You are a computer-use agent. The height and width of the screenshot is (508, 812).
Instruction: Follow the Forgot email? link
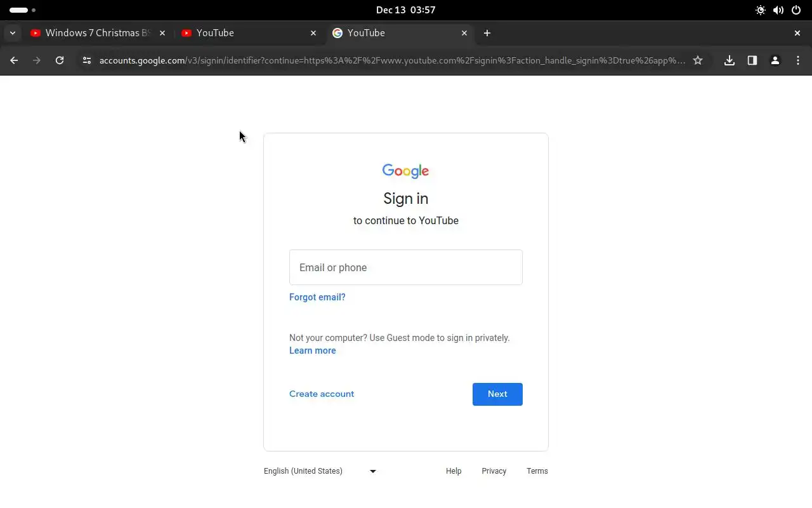click(317, 297)
